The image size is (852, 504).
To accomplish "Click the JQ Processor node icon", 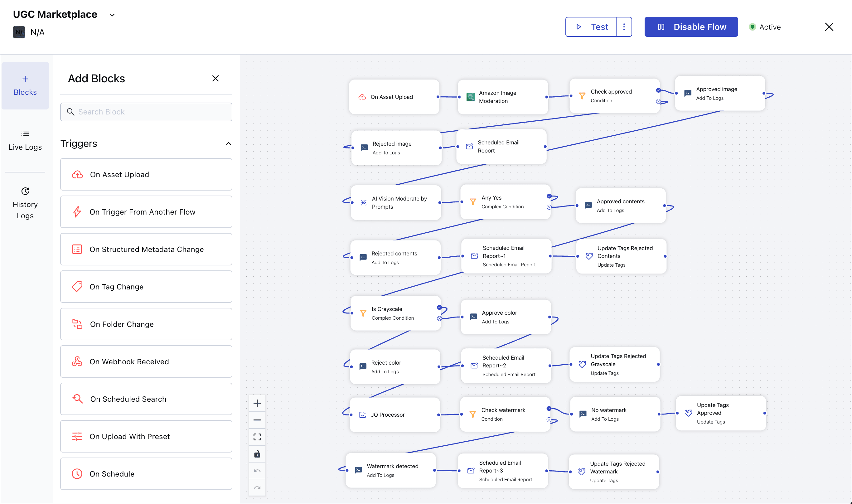I will [x=362, y=415].
